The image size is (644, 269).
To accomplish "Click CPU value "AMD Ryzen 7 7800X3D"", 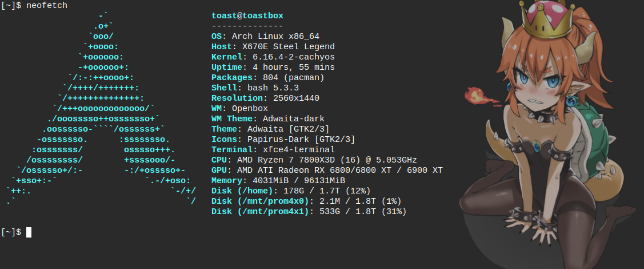I will coord(286,160).
